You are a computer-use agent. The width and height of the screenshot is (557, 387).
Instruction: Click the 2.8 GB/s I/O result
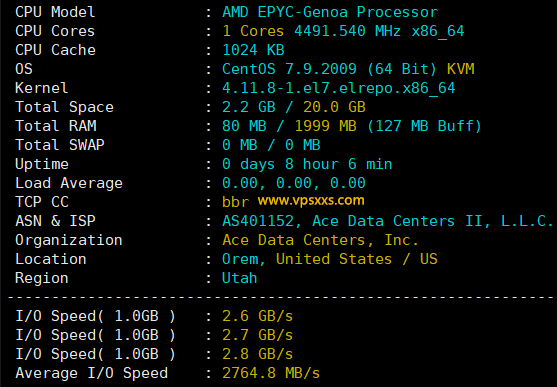point(258,354)
